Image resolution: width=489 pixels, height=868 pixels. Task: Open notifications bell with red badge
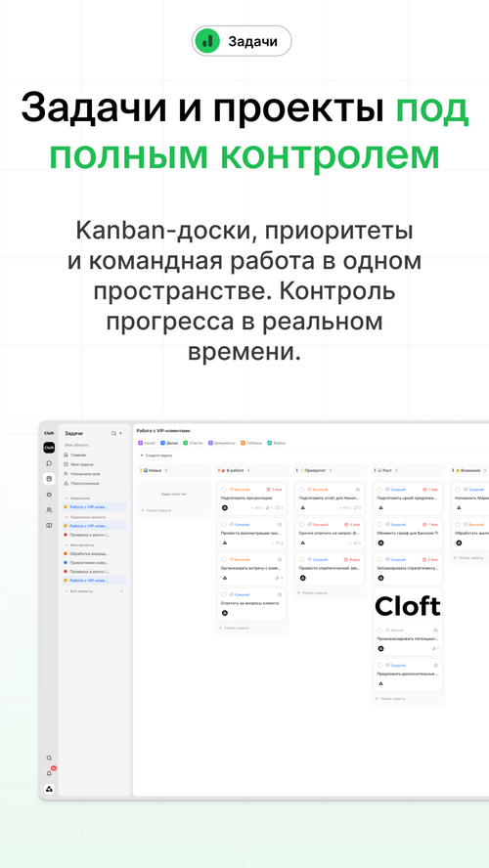pos(49,773)
